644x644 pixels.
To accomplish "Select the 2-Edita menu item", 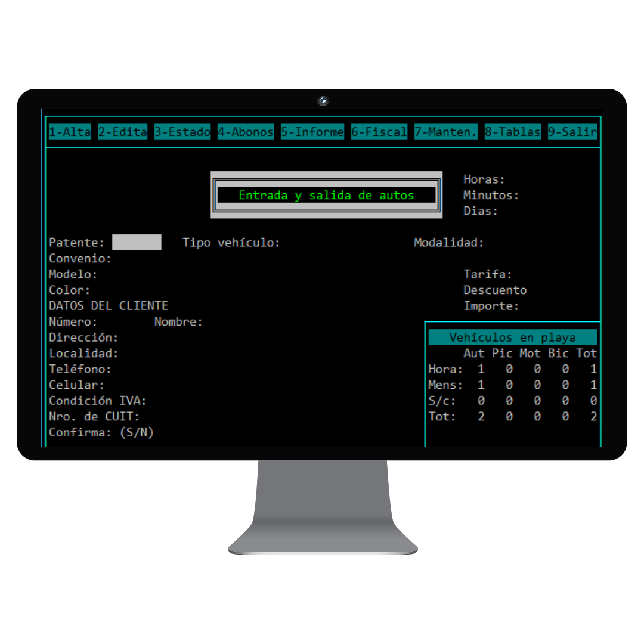I will tap(122, 132).
